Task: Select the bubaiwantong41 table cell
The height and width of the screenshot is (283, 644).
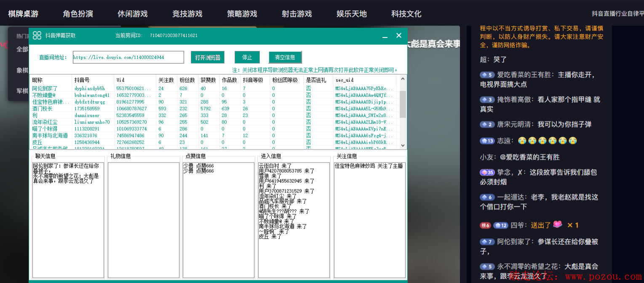Action: (92, 96)
